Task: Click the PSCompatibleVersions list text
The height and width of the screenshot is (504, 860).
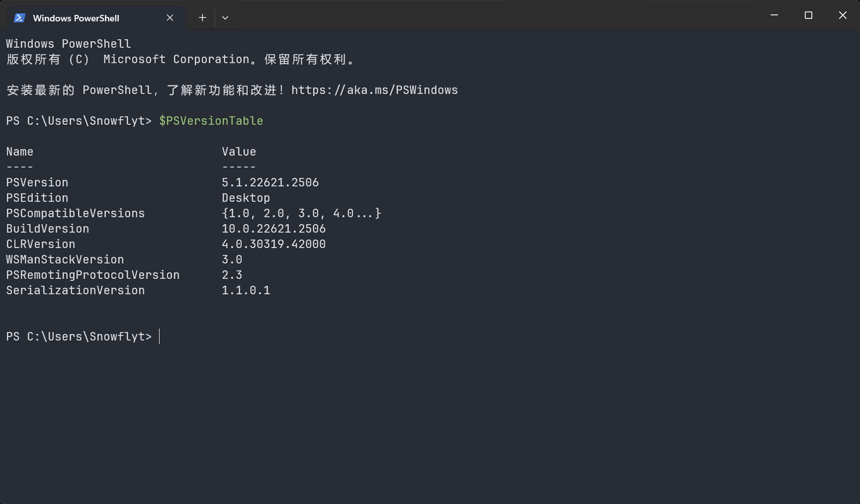Action: coord(301,213)
